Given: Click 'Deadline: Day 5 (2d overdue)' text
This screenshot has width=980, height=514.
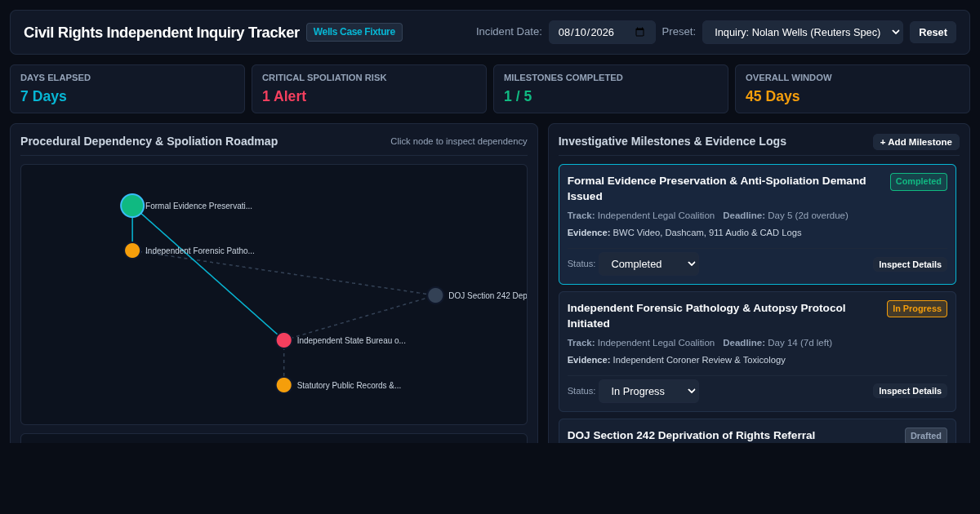Looking at the screenshot, I should click(786, 215).
